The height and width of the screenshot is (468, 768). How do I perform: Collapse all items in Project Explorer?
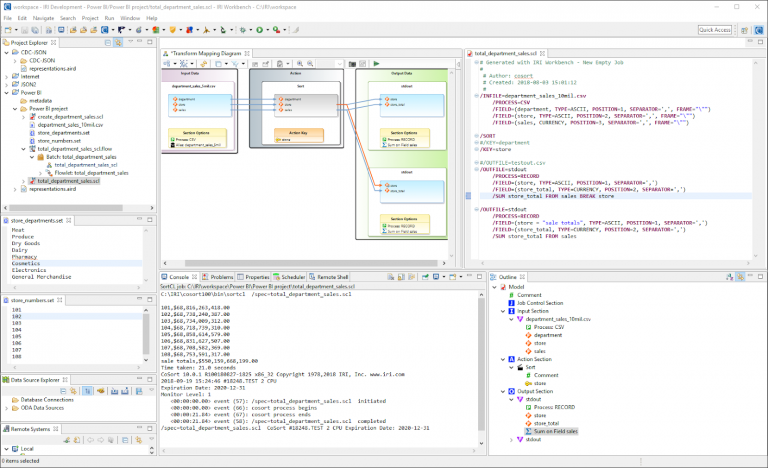pyautogui.click(x=106, y=44)
